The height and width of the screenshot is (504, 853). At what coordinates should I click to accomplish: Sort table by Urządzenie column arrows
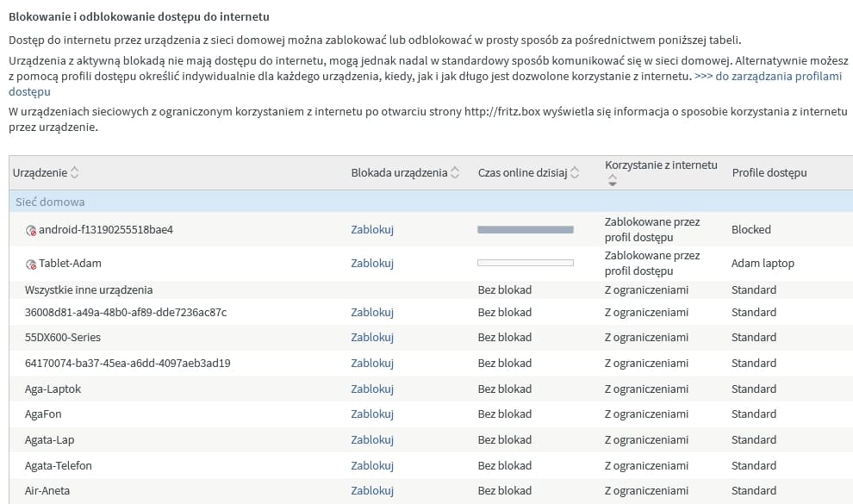coord(74,173)
